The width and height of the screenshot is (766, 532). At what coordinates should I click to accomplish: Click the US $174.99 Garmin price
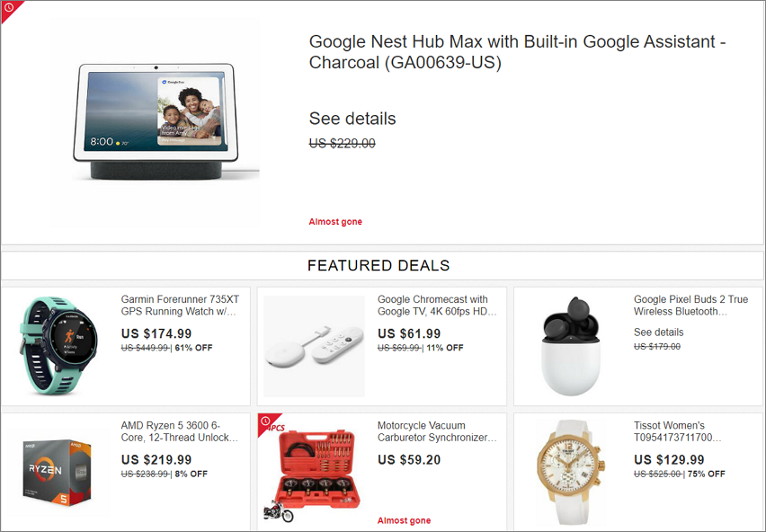(x=156, y=333)
